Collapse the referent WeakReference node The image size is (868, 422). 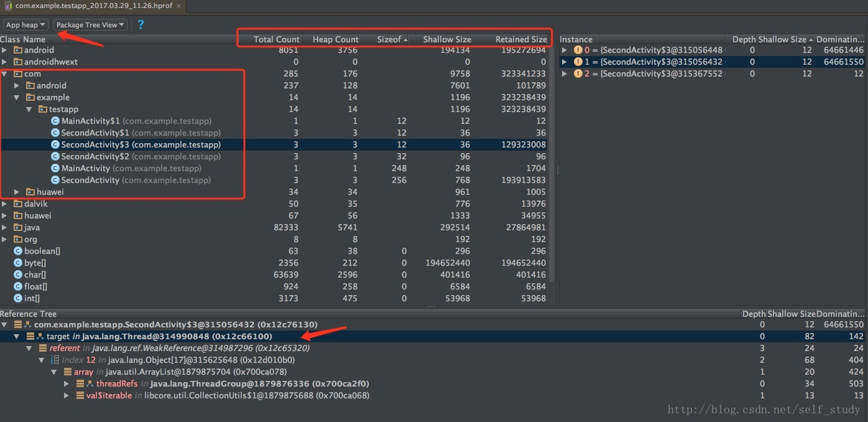[x=30, y=348]
